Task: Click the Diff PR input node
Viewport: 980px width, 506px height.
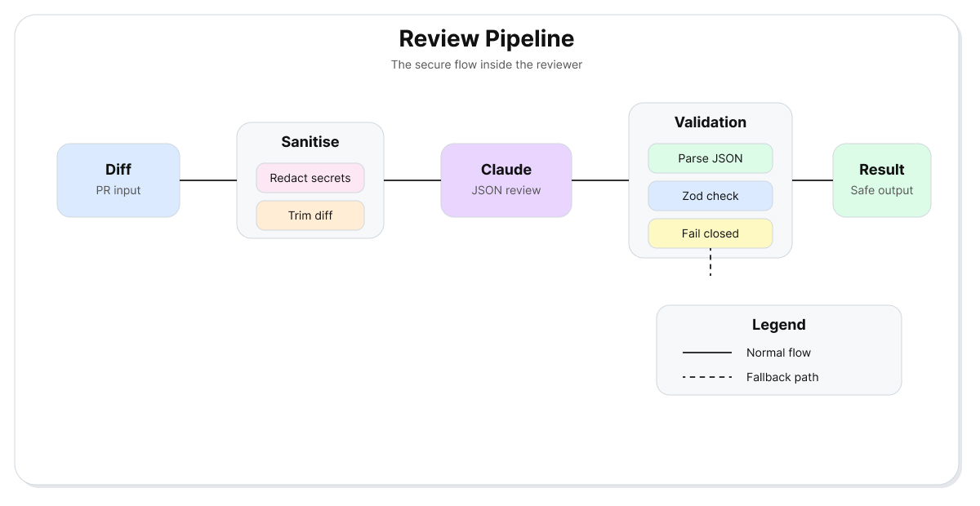Action: (x=118, y=180)
